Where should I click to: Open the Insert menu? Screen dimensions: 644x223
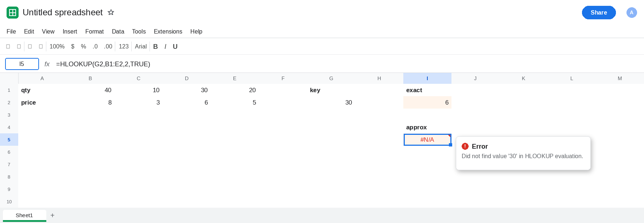point(70,32)
